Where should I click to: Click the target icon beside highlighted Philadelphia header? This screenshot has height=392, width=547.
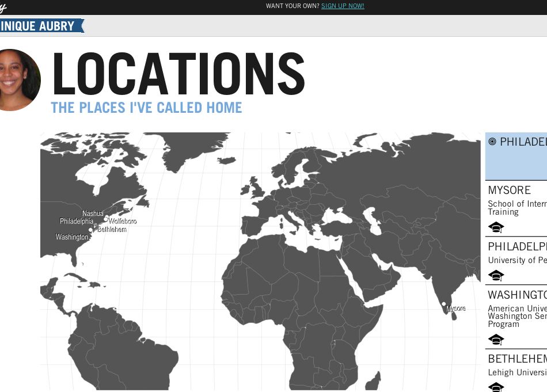tap(492, 142)
